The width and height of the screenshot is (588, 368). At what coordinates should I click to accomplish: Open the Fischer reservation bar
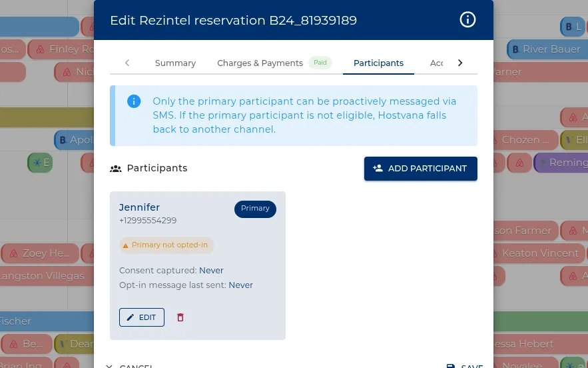pyautogui.click(x=47, y=321)
